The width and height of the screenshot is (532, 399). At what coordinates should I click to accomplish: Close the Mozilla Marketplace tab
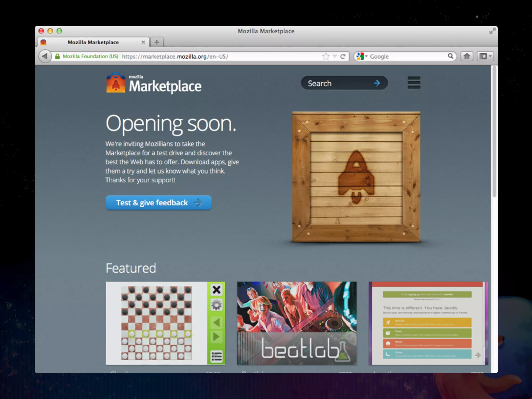click(143, 42)
